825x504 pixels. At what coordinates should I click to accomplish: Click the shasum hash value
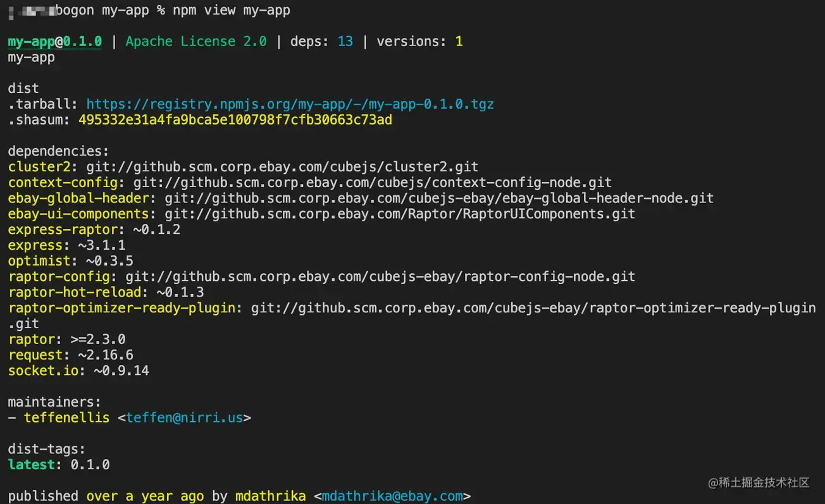tap(235, 120)
